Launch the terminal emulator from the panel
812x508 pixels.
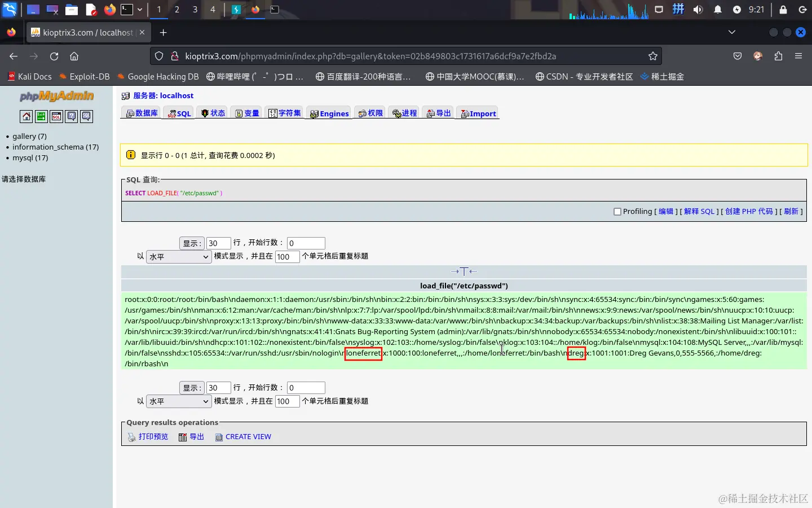coord(127,10)
